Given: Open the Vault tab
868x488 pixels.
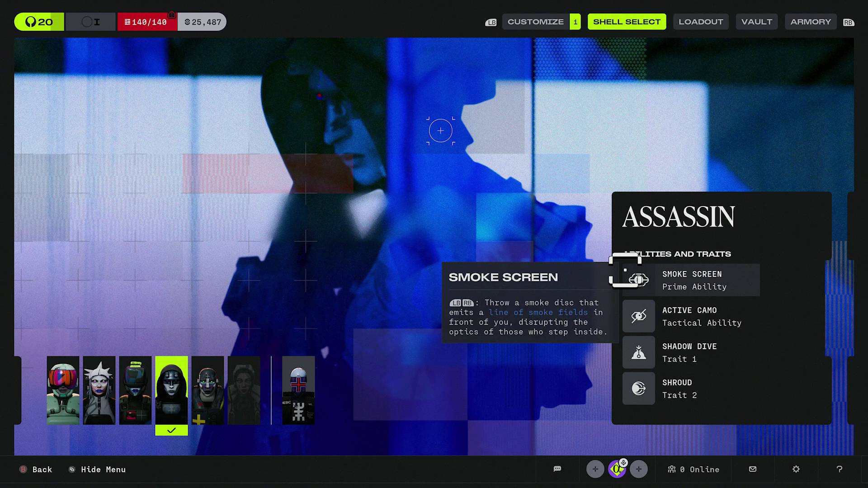Looking at the screenshot, I should coord(757,22).
